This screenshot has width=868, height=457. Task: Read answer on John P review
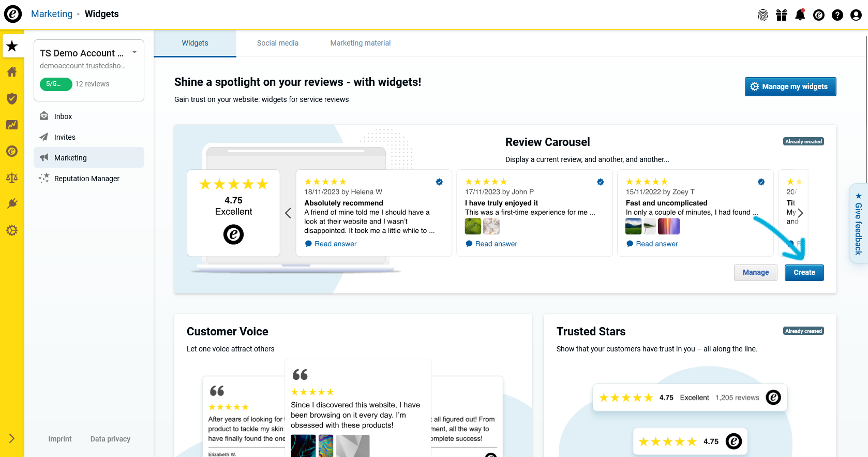[x=491, y=244]
